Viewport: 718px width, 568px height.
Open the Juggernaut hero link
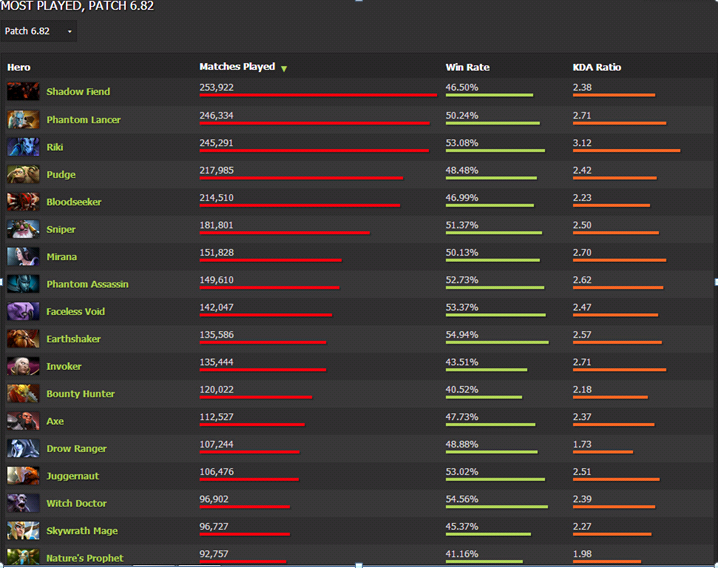pos(72,476)
